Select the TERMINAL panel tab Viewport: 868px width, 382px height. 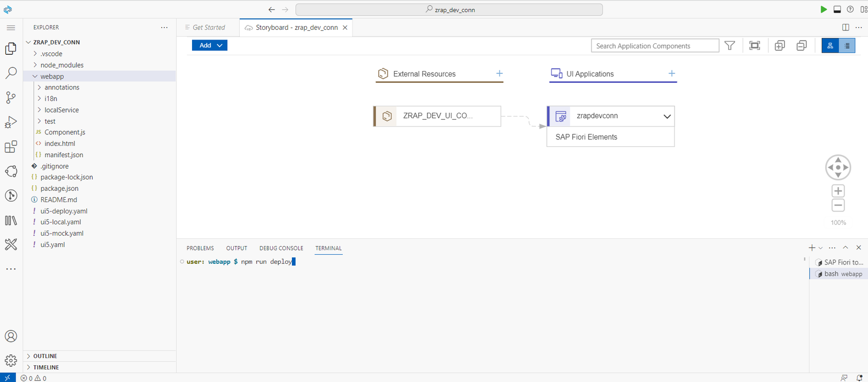tap(328, 248)
